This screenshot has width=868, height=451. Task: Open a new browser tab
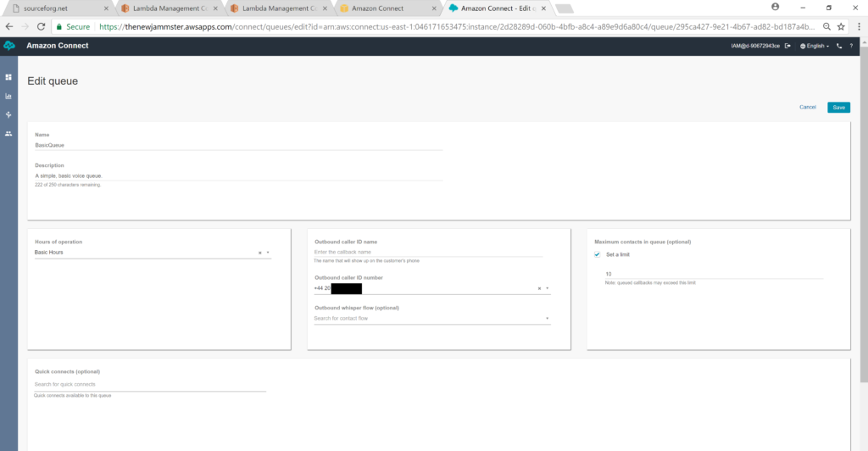point(564,8)
